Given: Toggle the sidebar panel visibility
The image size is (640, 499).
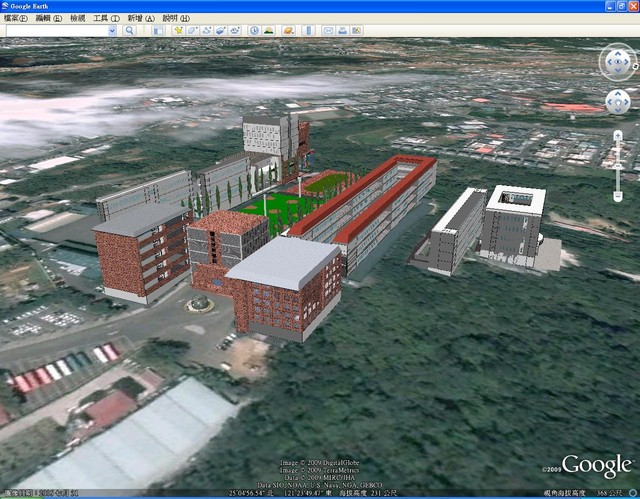Looking at the screenshot, I should pos(157,30).
